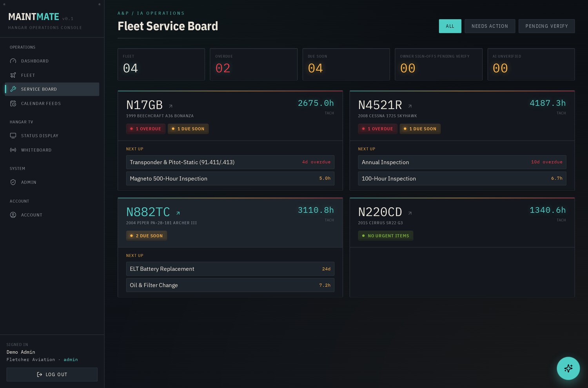Click the N17GB tail number
The image size is (588, 388).
tap(144, 105)
